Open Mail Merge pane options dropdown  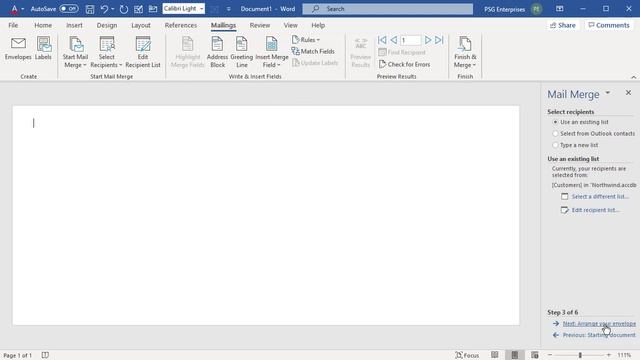point(608,93)
